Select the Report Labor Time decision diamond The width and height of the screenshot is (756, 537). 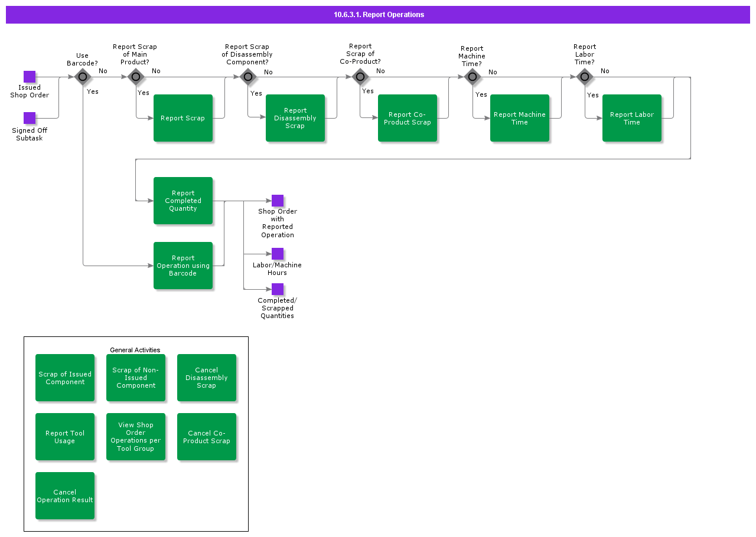click(x=585, y=77)
